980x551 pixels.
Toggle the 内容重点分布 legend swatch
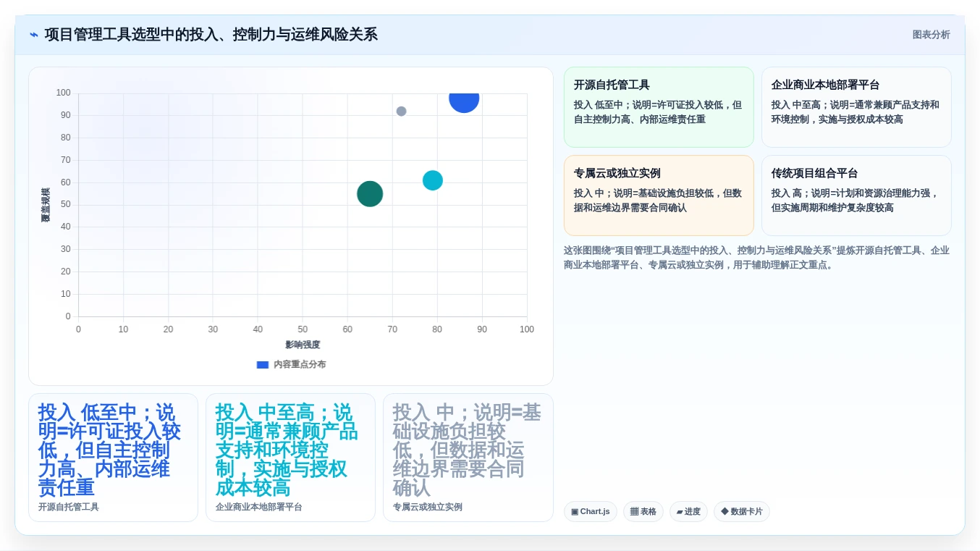(263, 365)
